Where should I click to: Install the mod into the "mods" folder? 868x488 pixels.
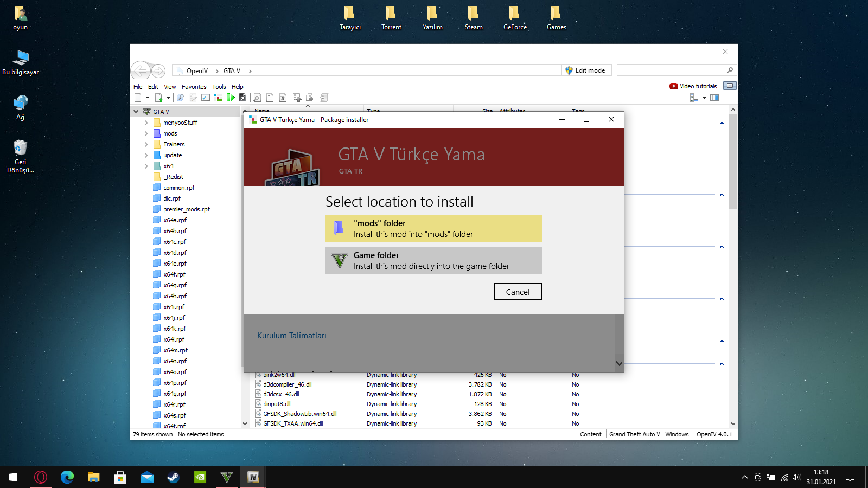point(434,228)
